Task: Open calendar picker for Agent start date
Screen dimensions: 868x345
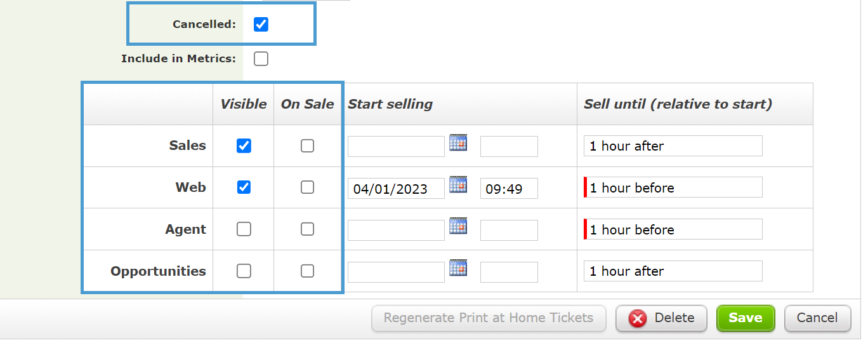Action: pos(458,226)
